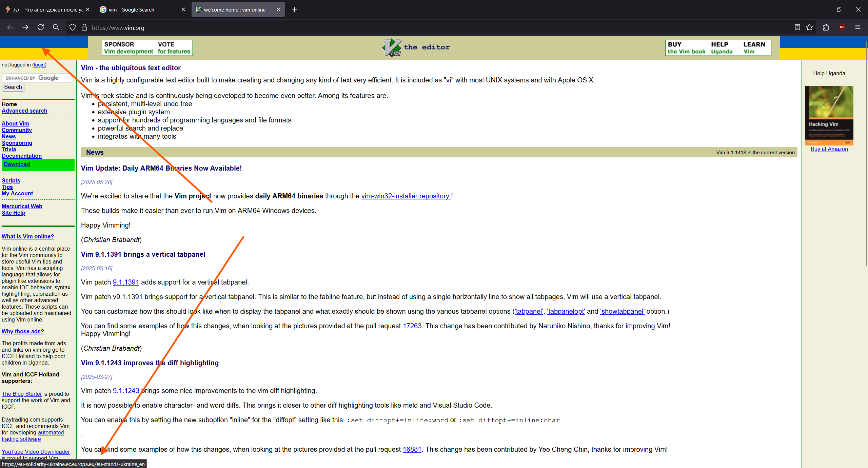This screenshot has width=868, height=468.
Task: Click the Download link in sidebar
Action: (x=17, y=164)
